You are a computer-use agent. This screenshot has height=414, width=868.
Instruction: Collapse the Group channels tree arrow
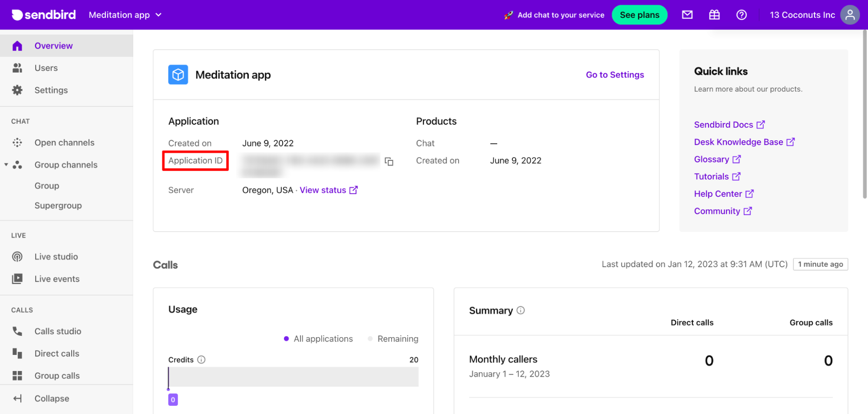[x=6, y=165]
